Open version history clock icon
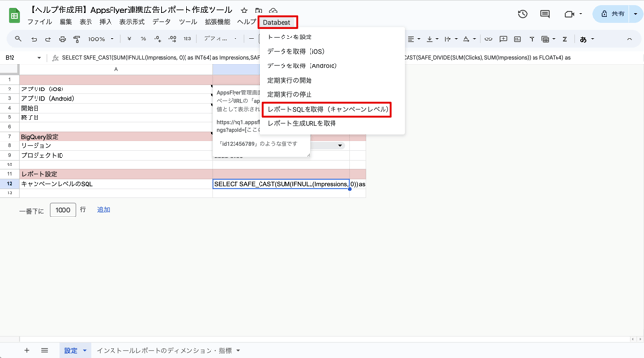Viewport: 644px width, 358px height. coord(523,14)
